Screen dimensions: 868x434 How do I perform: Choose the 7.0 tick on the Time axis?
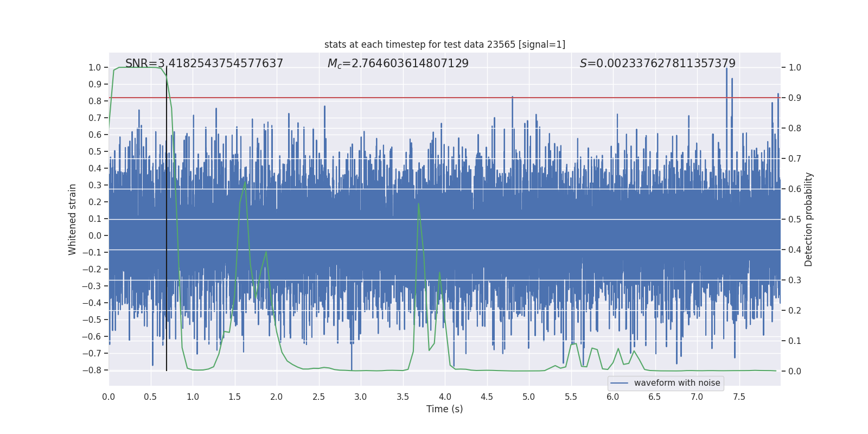[697, 397]
